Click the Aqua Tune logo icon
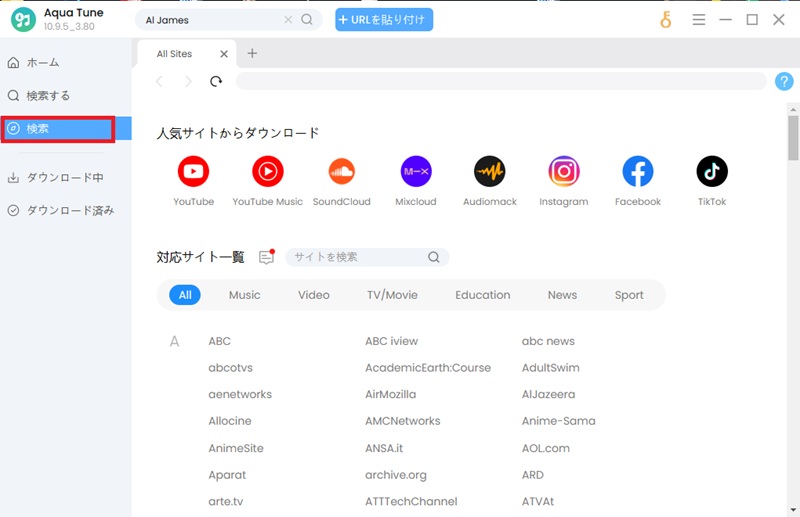800x517 pixels. [23, 19]
